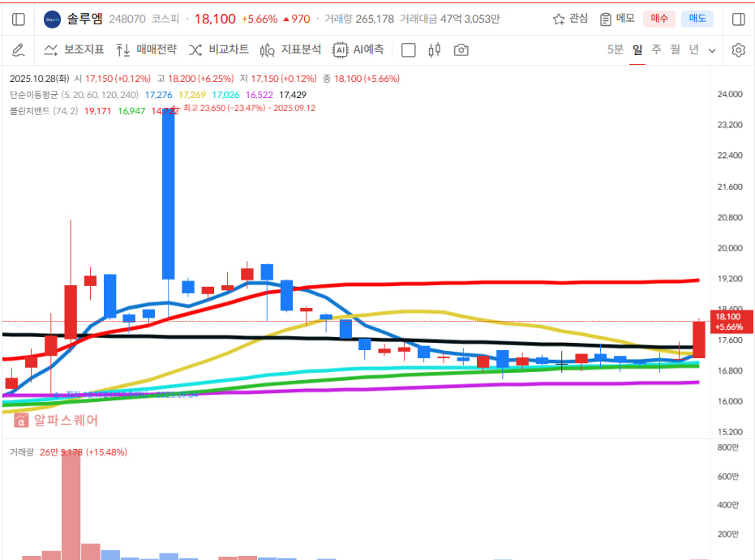Switch to 5분 interval tab

coord(616,50)
